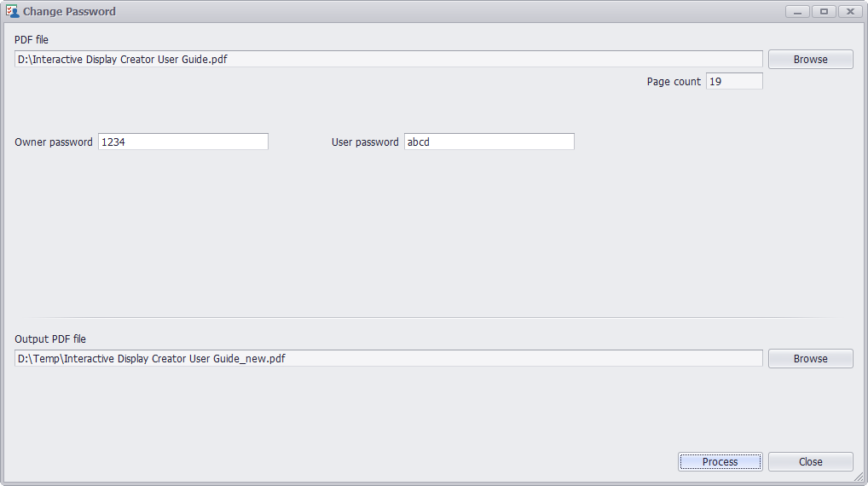Screen dimensions: 868x486
Task: Click the 'Output PDF file' label
Action: click(50, 338)
